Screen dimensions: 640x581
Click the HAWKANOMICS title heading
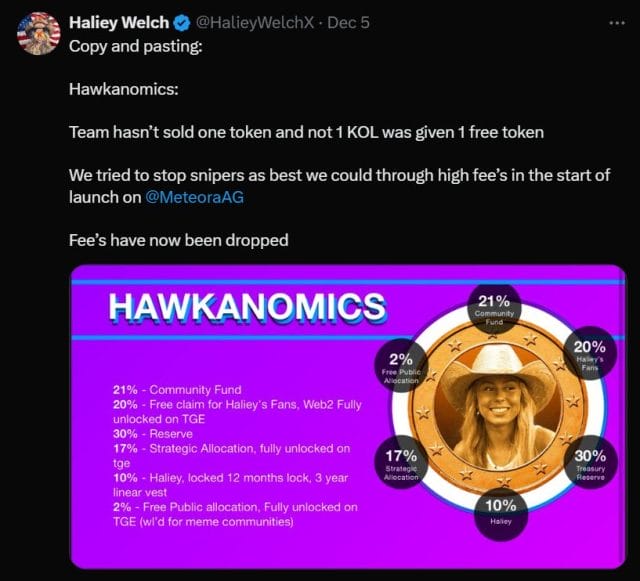coord(247,307)
